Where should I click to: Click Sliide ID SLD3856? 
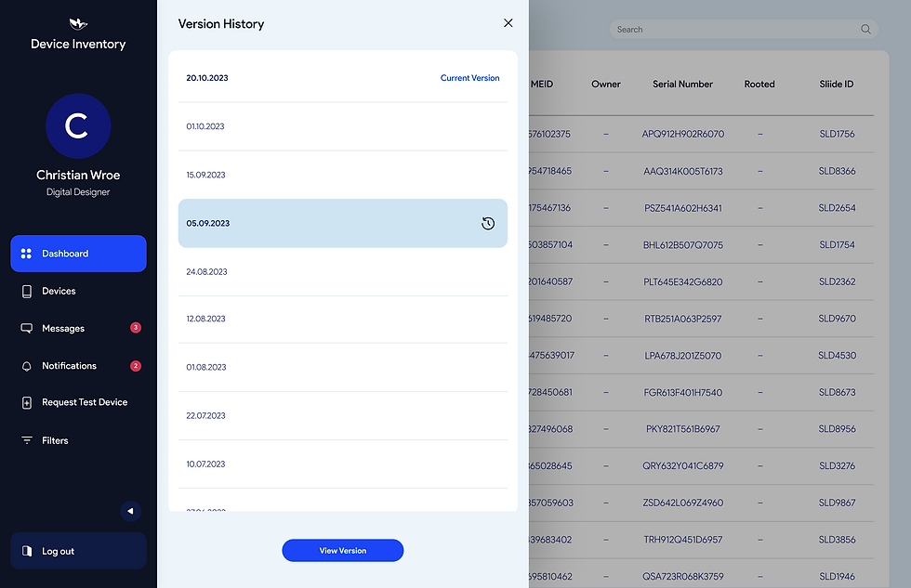pos(837,540)
